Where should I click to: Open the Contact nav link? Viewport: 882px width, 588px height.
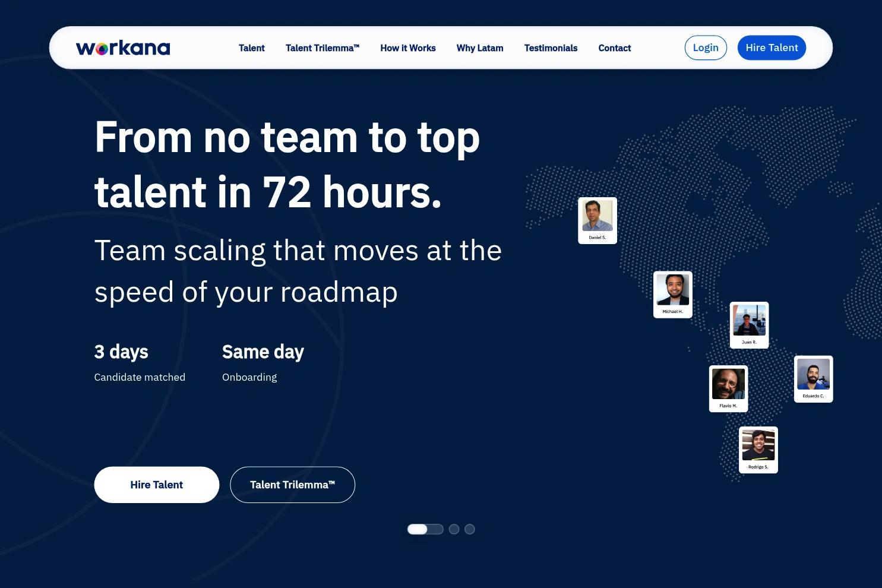click(615, 48)
